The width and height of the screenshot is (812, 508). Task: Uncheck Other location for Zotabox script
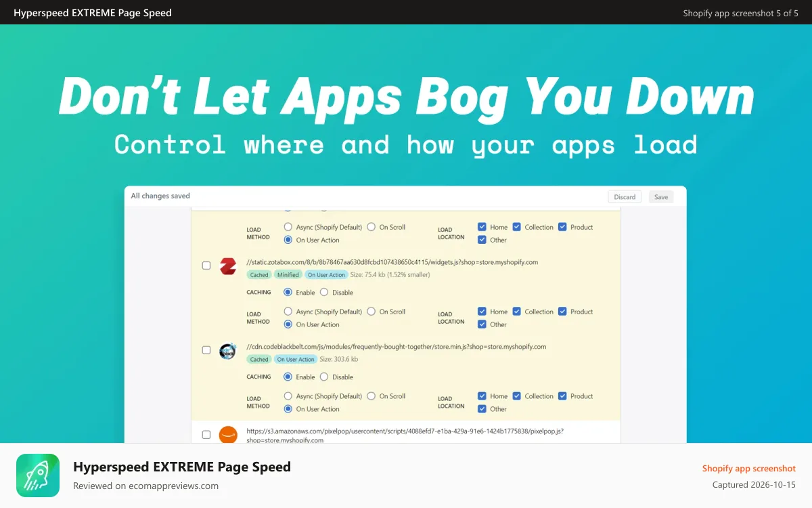[482, 324]
